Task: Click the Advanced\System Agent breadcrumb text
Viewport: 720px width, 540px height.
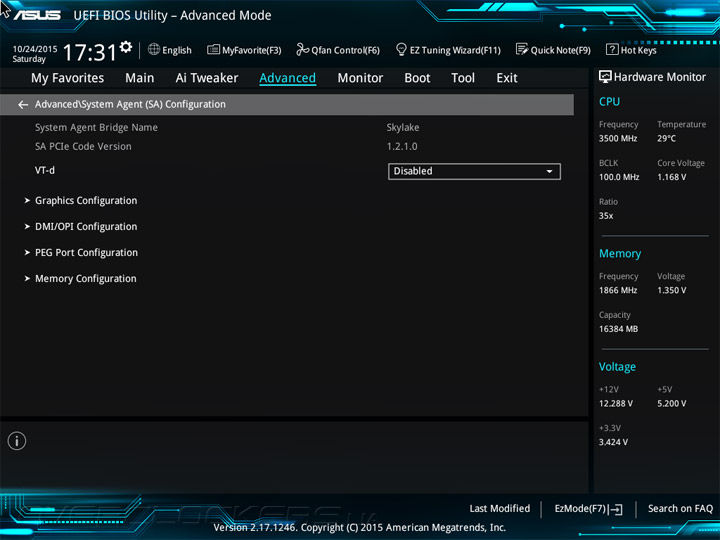Action: pyautogui.click(x=130, y=104)
